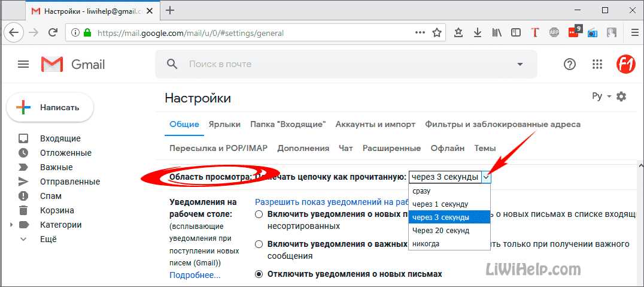Click the search magnifier icon

point(172,64)
